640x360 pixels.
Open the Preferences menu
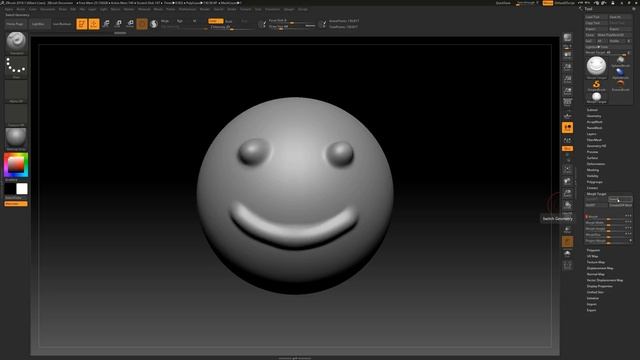point(187,9)
